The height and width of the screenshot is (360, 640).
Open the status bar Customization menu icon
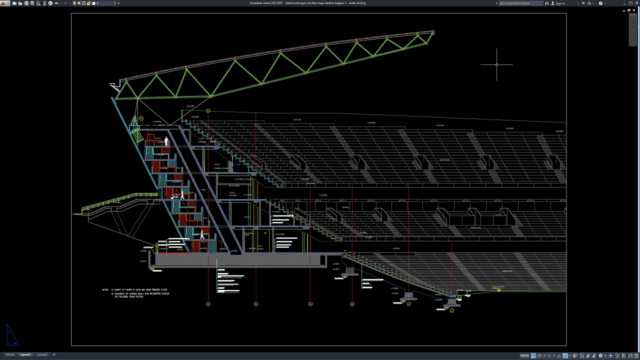pos(636,356)
